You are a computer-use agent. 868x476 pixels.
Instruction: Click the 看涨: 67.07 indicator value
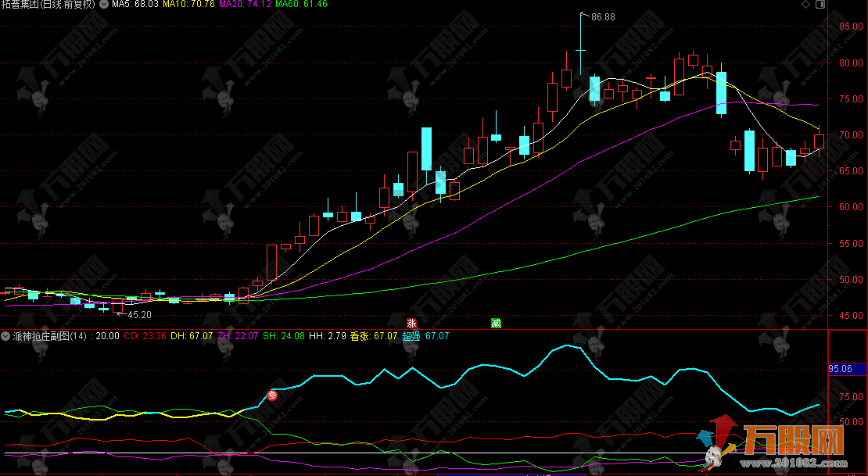(x=373, y=336)
